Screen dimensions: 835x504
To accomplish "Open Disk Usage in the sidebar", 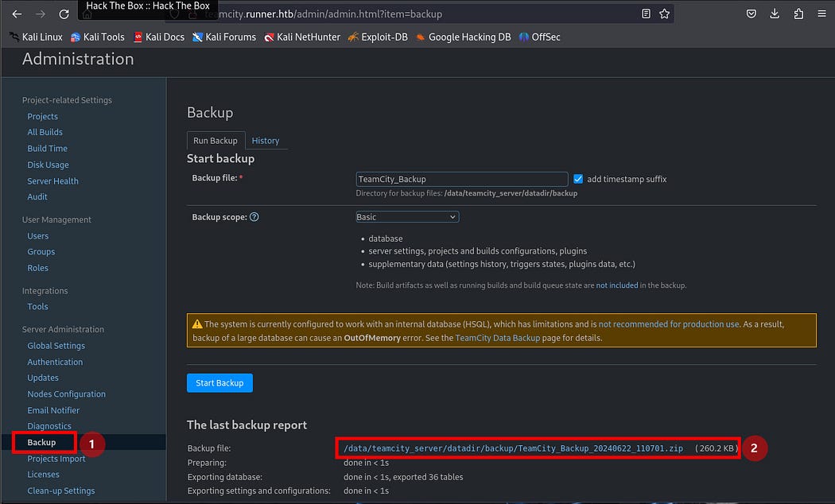I will (48, 165).
